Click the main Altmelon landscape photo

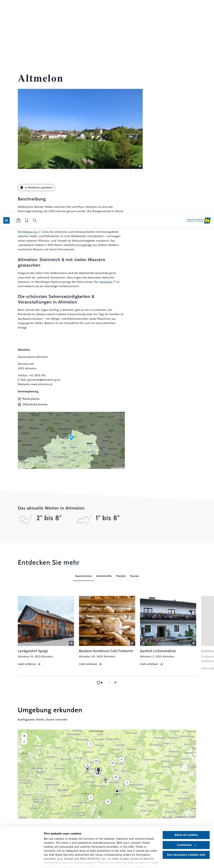pos(80,129)
